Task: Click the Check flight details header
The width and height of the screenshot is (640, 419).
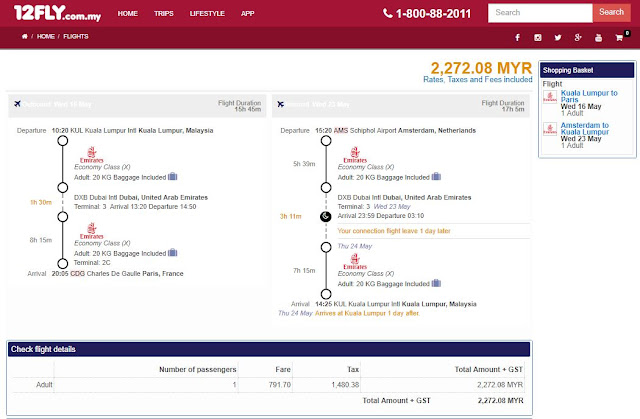Action: 269,349
